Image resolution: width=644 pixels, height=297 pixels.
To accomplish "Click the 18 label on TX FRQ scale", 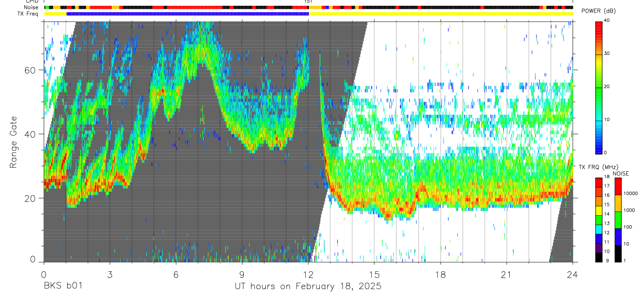I will tap(607, 177).
